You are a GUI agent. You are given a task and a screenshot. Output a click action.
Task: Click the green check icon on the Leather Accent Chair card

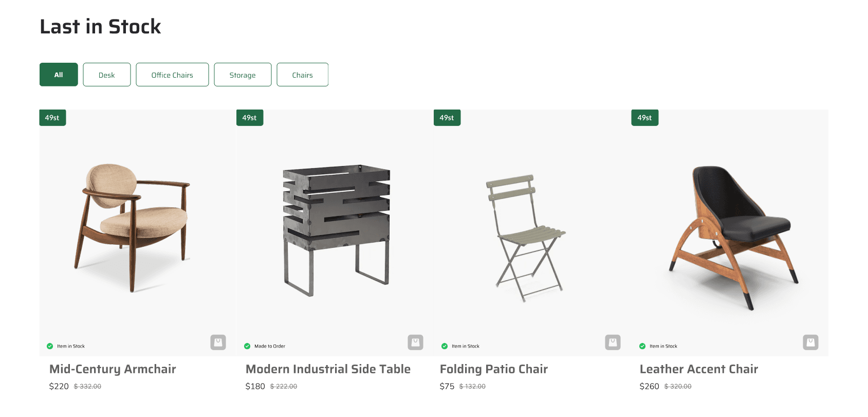(642, 346)
